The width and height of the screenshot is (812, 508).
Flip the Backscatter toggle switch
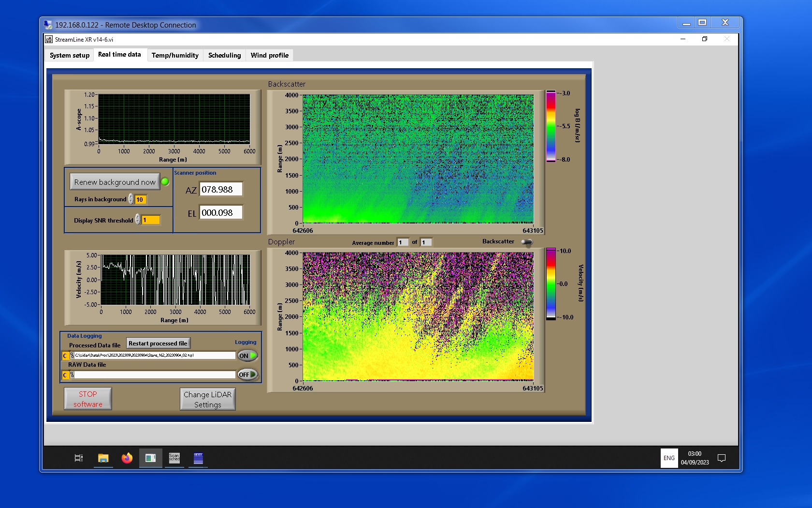tap(527, 242)
